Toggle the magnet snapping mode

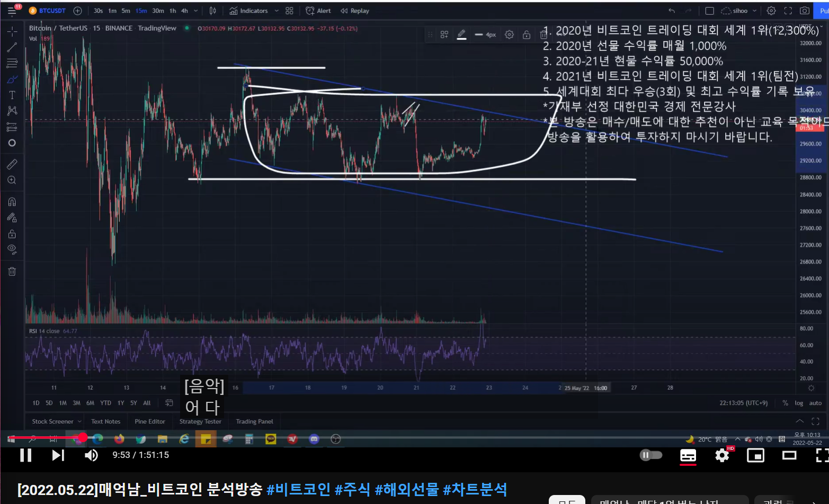click(x=12, y=202)
